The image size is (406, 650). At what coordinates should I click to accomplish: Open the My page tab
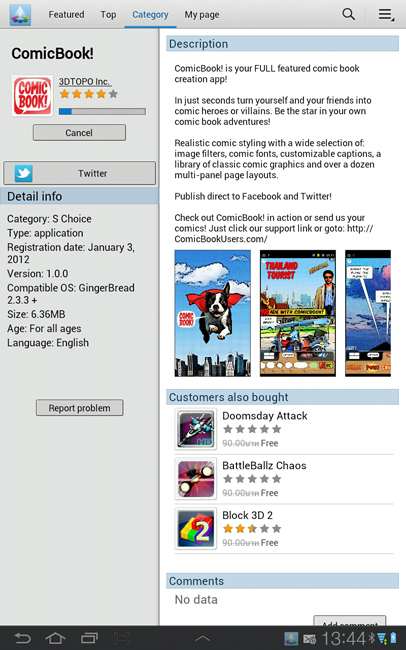202,15
